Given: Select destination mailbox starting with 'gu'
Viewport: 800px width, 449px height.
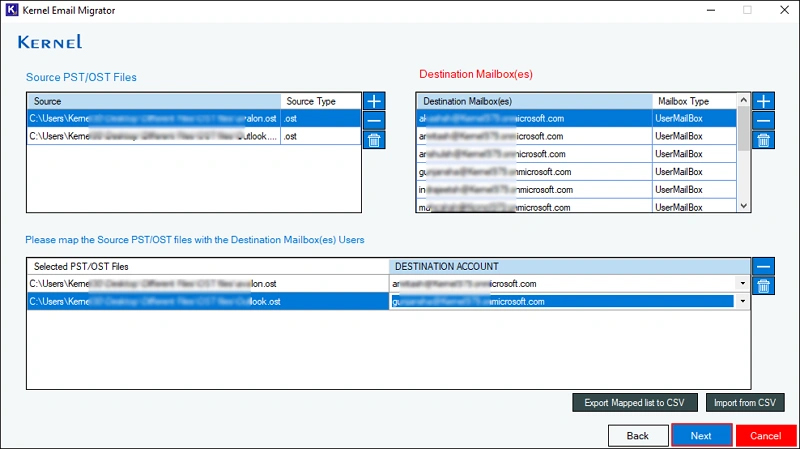Looking at the screenshot, I should coord(534,172).
